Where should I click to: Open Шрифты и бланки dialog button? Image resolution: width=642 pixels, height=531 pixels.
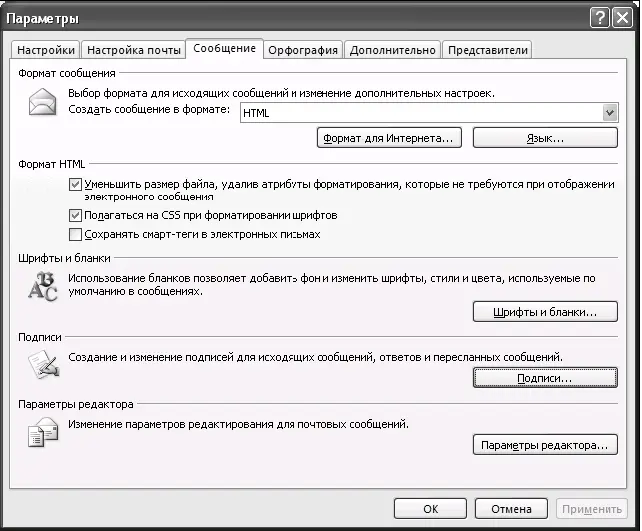545,312
